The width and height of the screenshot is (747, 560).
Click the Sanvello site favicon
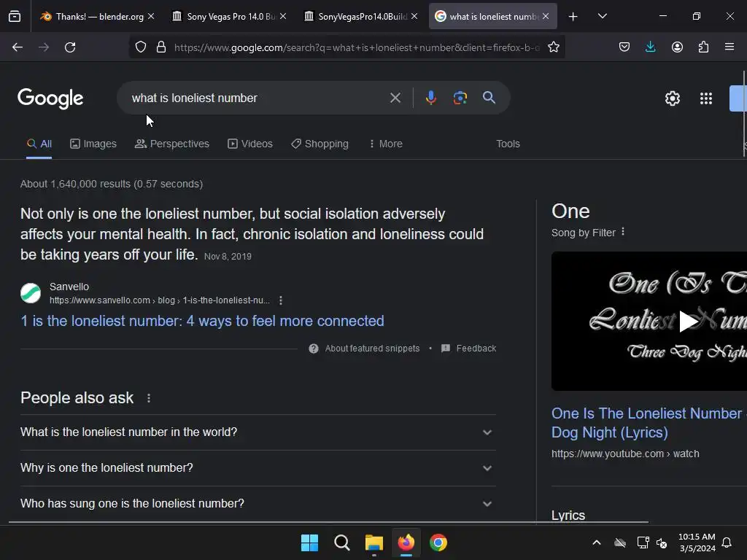click(x=31, y=293)
